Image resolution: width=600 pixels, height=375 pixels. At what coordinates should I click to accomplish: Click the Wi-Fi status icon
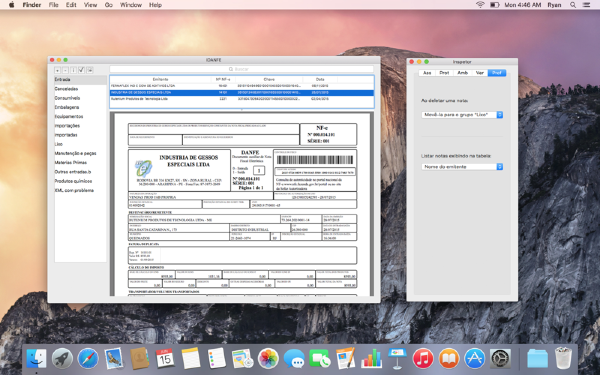[x=480, y=5]
